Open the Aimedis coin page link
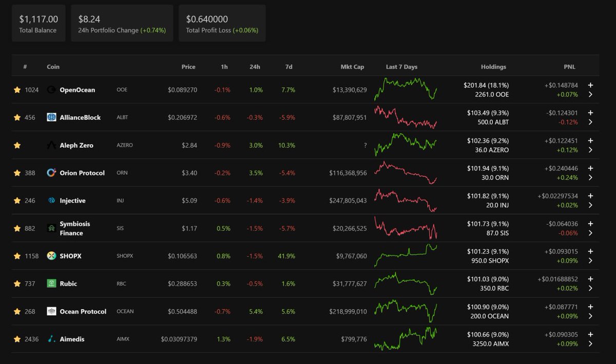 pyautogui.click(x=72, y=339)
